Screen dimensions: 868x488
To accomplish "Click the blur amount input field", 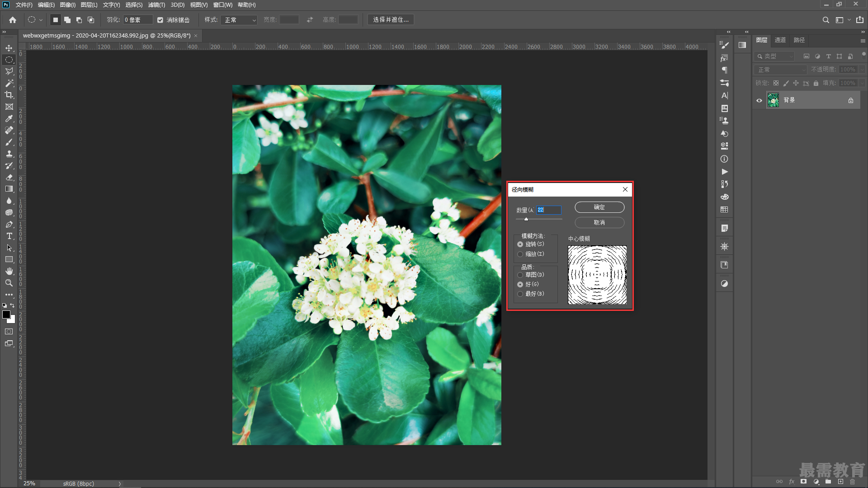I will pyautogui.click(x=548, y=210).
